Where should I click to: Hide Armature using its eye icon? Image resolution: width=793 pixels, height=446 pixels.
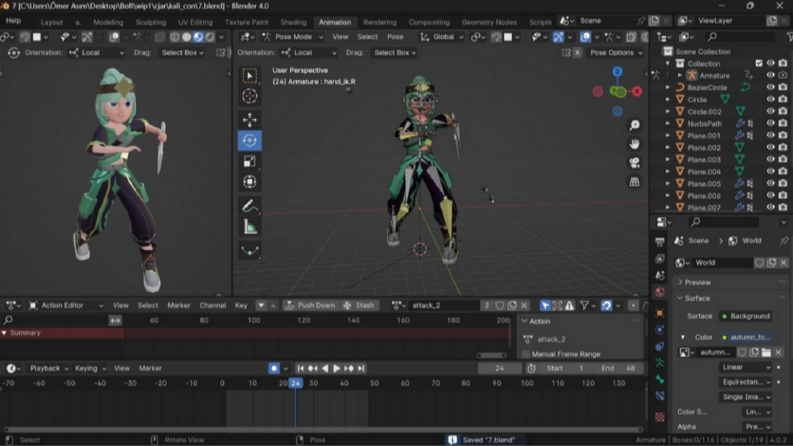770,75
